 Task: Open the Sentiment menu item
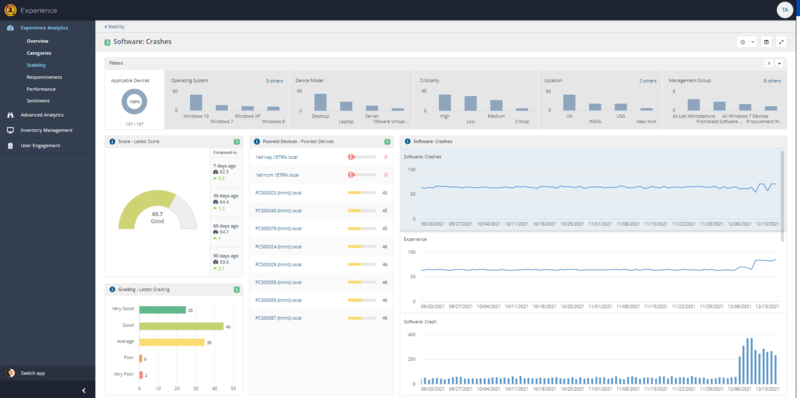[x=38, y=101]
